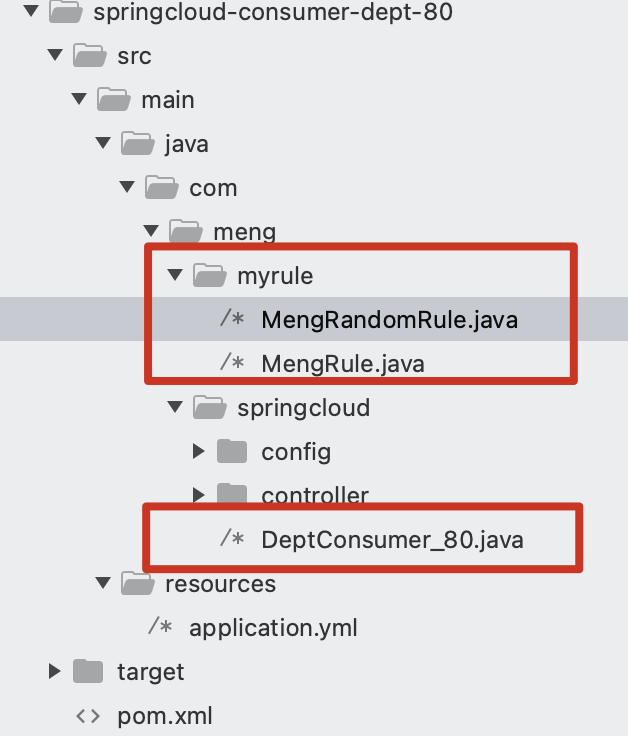The height and width of the screenshot is (736, 628).
Task: Open DeptConsumer_80.java file
Action: [x=392, y=540]
